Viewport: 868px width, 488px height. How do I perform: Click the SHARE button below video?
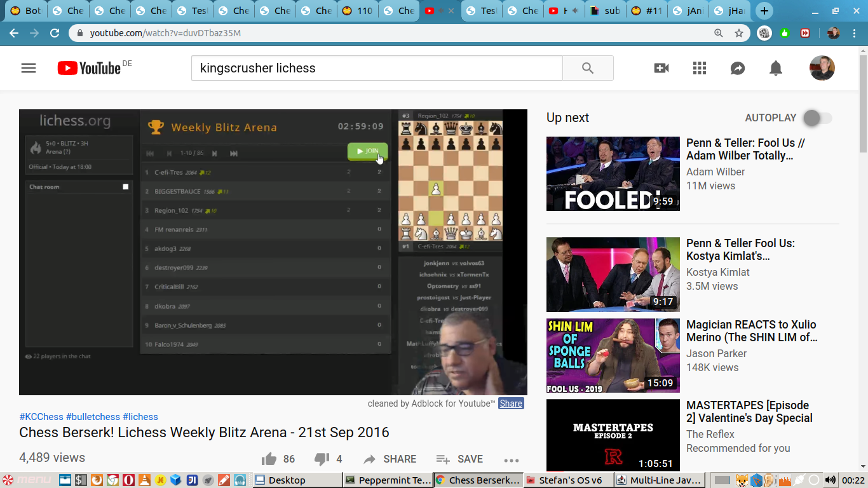(390, 459)
